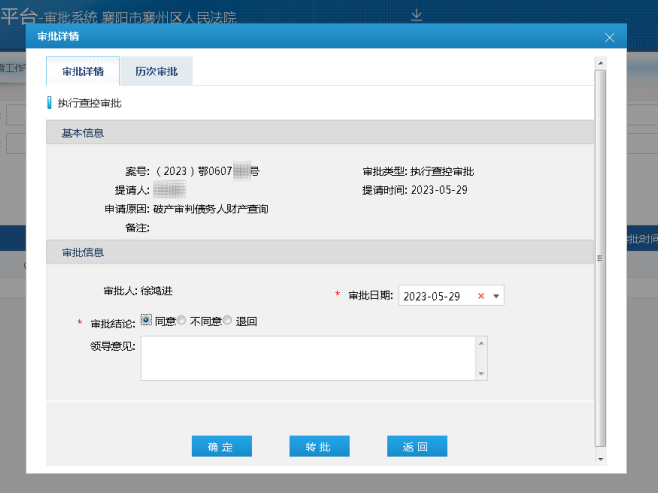Choose the 不同意 radio option

(181, 321)
